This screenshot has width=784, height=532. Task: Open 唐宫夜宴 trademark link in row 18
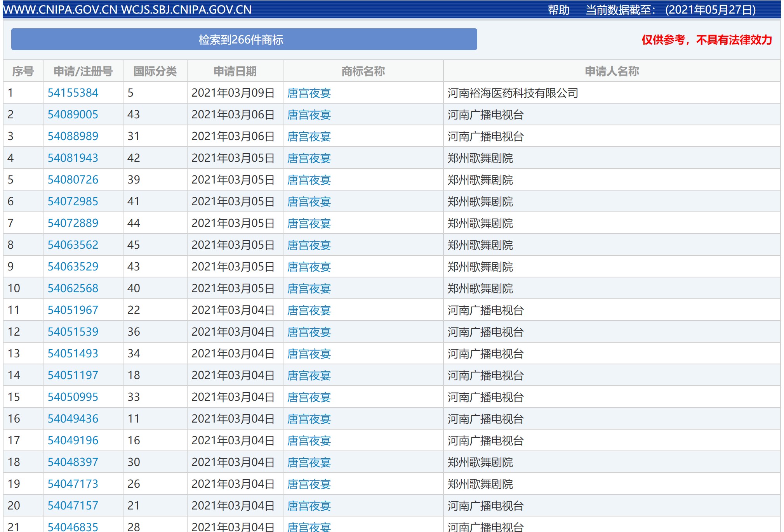point(309,462)
